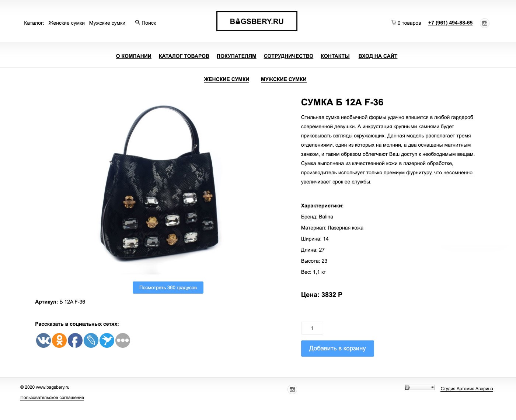Open the footer Instagram icon
This screenshot has height=420, width=516.
(x=292, y=389)
